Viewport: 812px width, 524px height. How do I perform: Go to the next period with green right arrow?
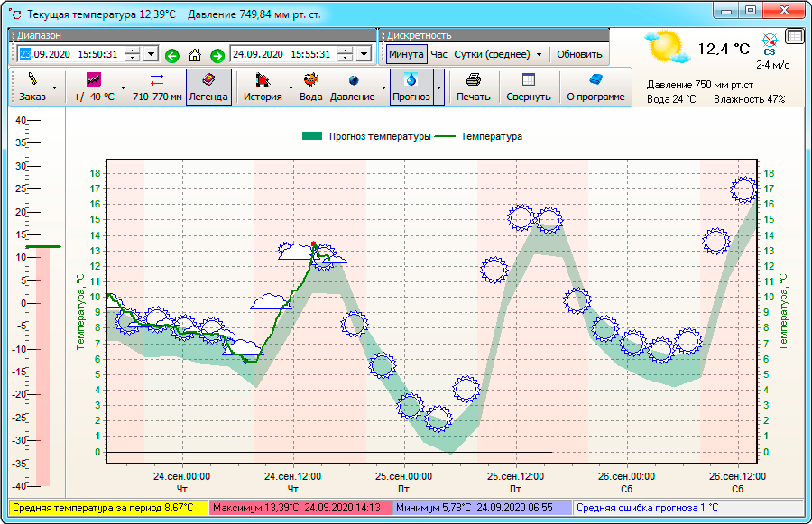(217, 55)
